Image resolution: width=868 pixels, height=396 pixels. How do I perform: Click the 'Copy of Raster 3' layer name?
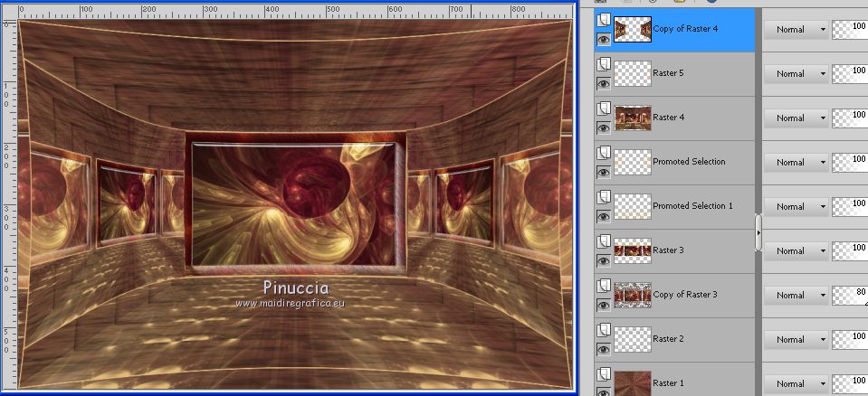pyautogui.click(x=685, y=294)
